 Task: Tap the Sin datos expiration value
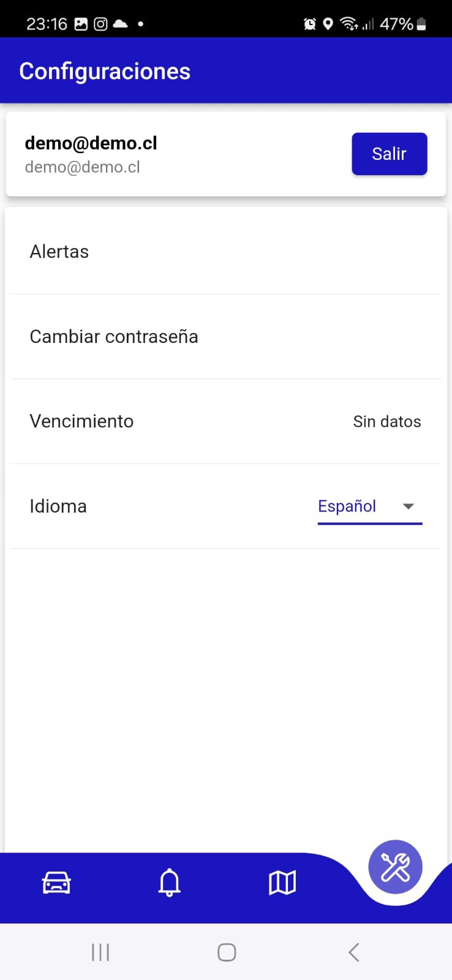click(x=387, y=421)
